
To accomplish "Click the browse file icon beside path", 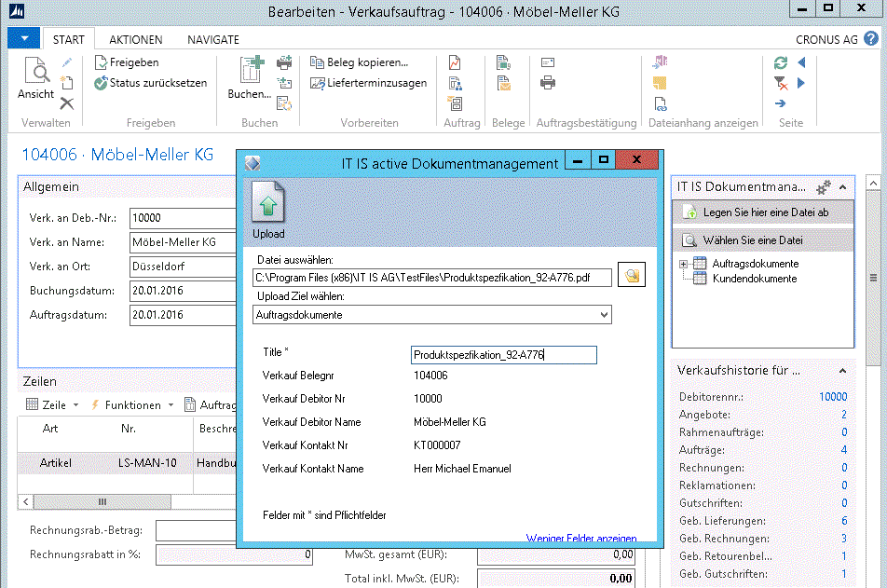I will 632,276.
